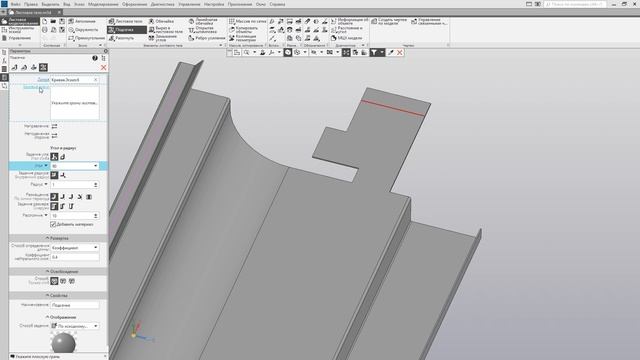Measure with Расстояние и угол
The height and width of the screenshot is (360, 640).
[x=347, y=30]
